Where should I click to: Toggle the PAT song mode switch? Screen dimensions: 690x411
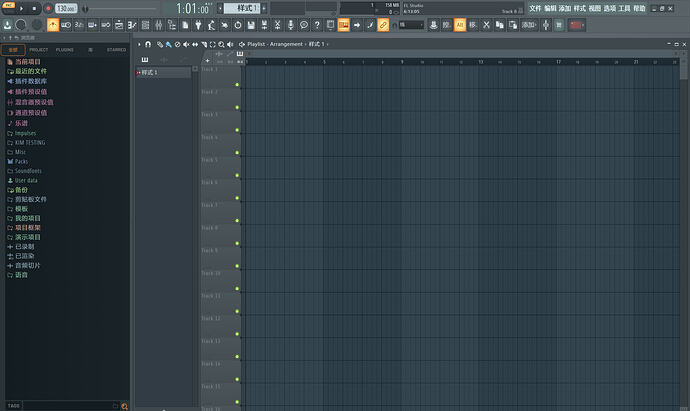click(8, 5)
